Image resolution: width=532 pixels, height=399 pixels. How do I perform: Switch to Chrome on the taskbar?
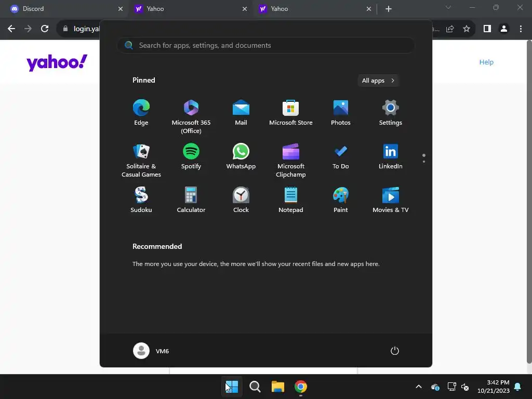pos(301,387)
